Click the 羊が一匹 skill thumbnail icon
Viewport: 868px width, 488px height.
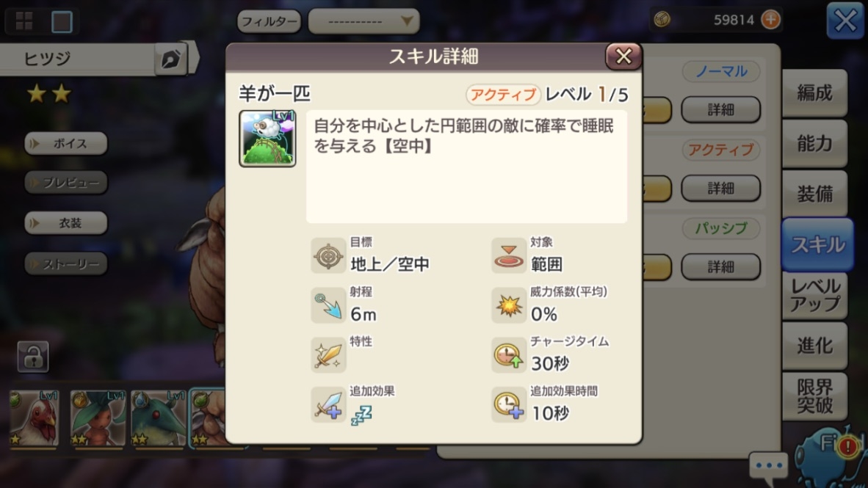pyautogui.click(x=267, y=138)
